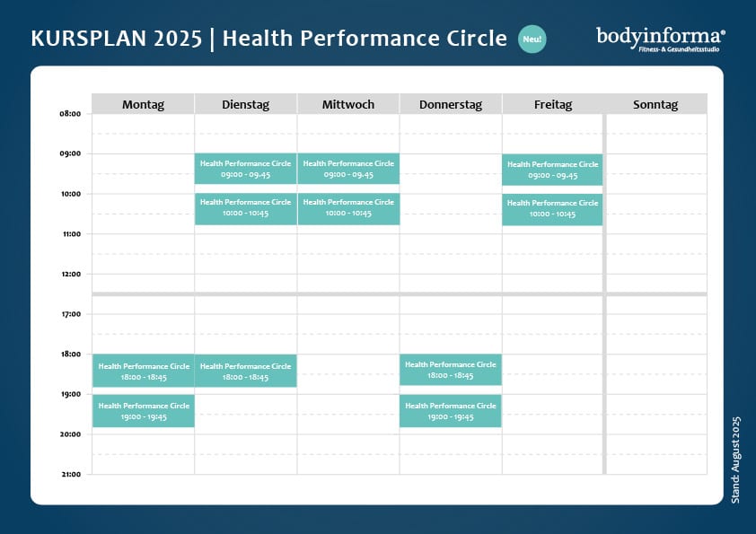Select the Mittwoch column header

tap(348, 104)
